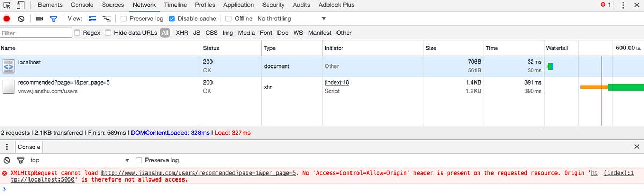Activate the inspect element picker icon

[6, 5]
